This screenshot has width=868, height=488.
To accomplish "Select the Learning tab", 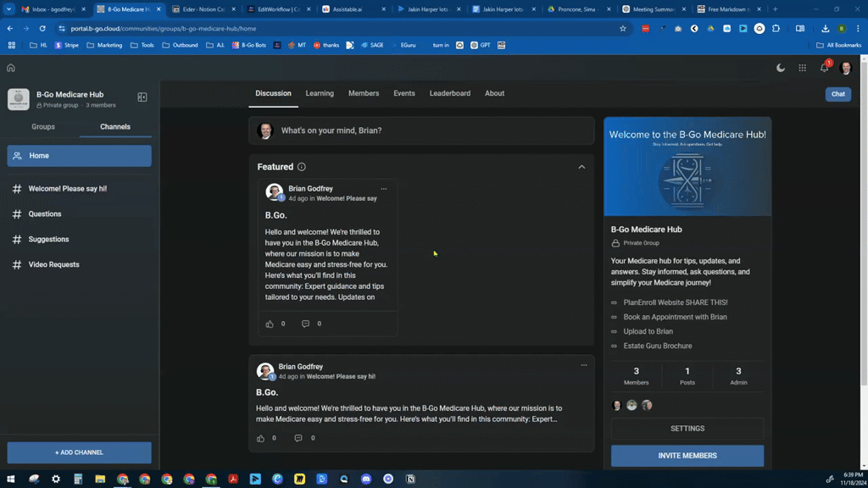I will [320, 93].
